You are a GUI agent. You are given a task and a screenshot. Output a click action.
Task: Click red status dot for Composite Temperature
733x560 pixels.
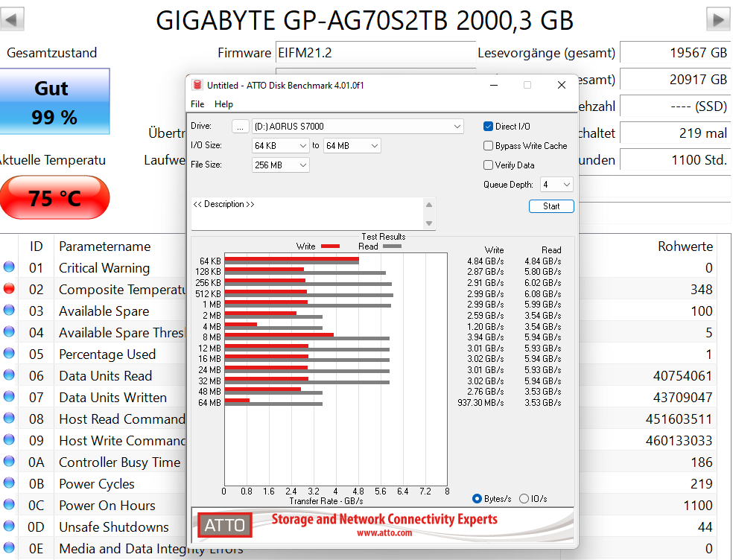9,288
